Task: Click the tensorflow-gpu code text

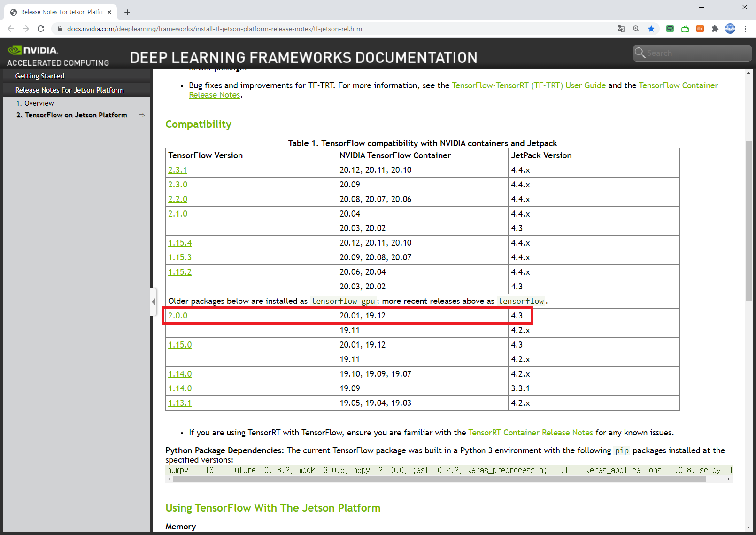Action: pyautogui.click(x=343, y=301)
